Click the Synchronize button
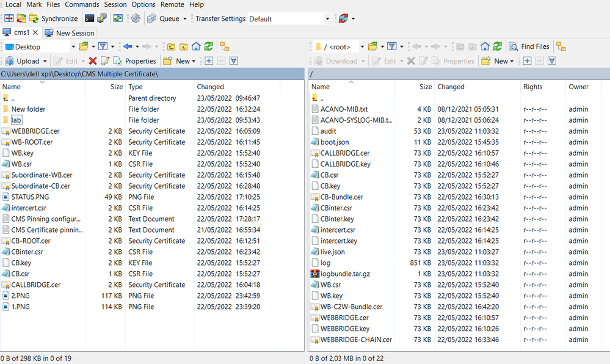The height and width of the screenshot is (364, 610). coord(54,18)
